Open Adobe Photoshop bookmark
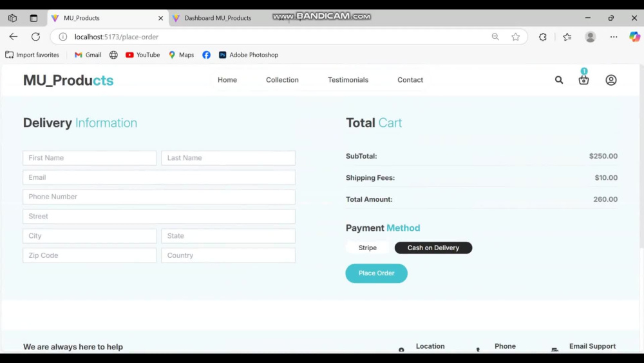Screen dimensions: 644x363 click(249, 55)
